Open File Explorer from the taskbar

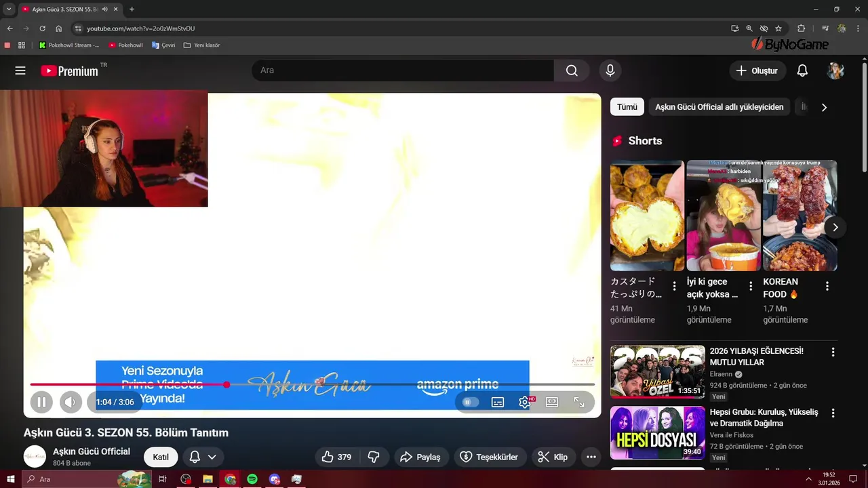click(x=208, y=479)
